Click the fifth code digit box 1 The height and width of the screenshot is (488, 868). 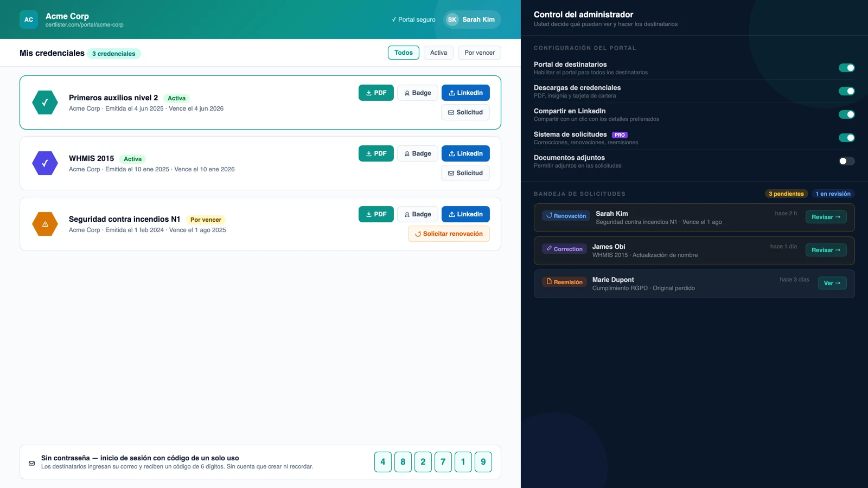coord(463,462)
